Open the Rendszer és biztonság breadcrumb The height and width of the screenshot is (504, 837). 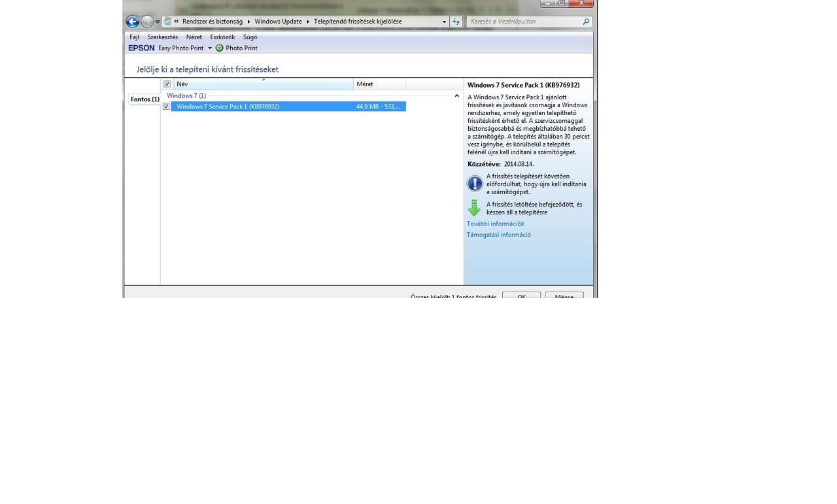(212, 22)
